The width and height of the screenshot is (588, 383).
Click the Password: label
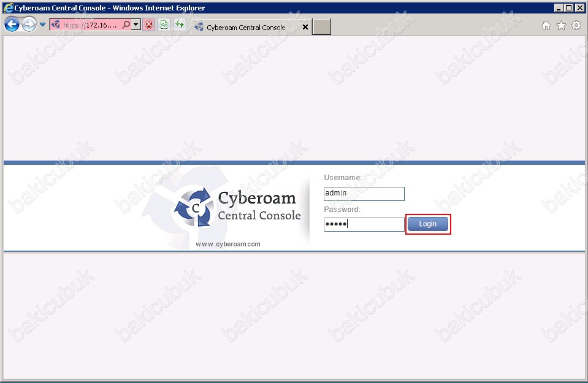[342, 210]
